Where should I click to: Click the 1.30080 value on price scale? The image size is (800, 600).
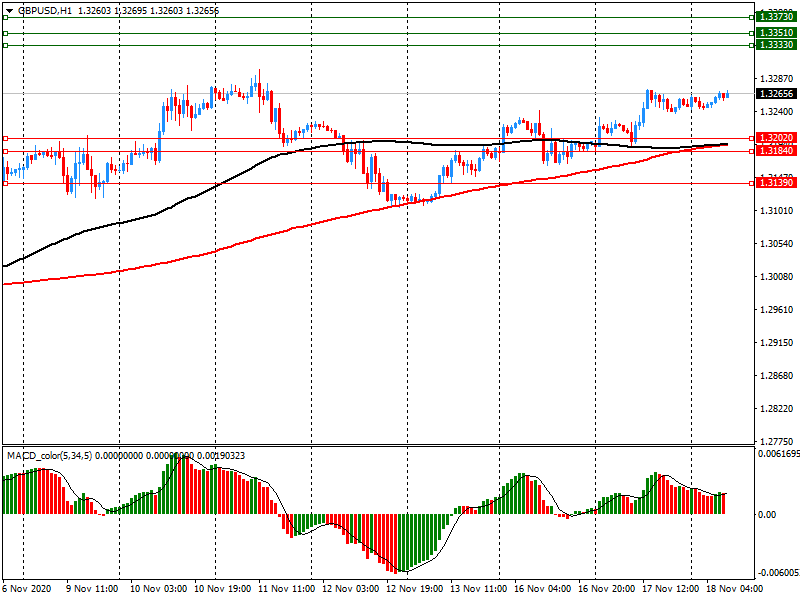tap(776, 277)
